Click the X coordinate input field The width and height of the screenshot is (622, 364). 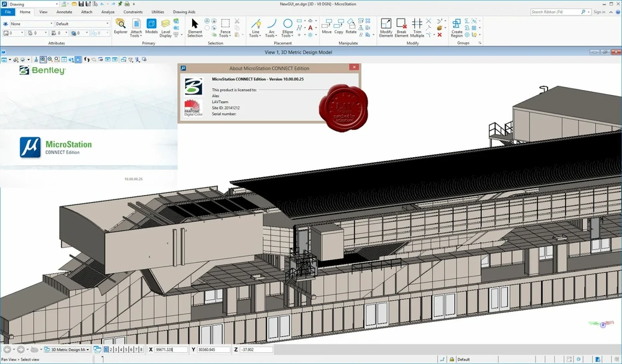[x=171, y=350]
